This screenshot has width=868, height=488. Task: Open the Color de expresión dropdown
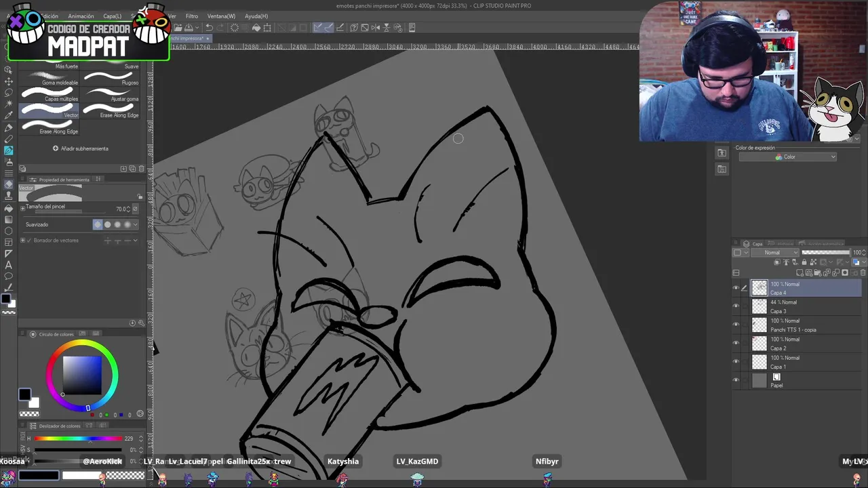(787, 157)
